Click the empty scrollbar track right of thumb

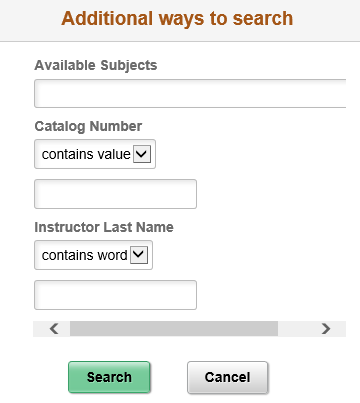(x=297, y=329)
